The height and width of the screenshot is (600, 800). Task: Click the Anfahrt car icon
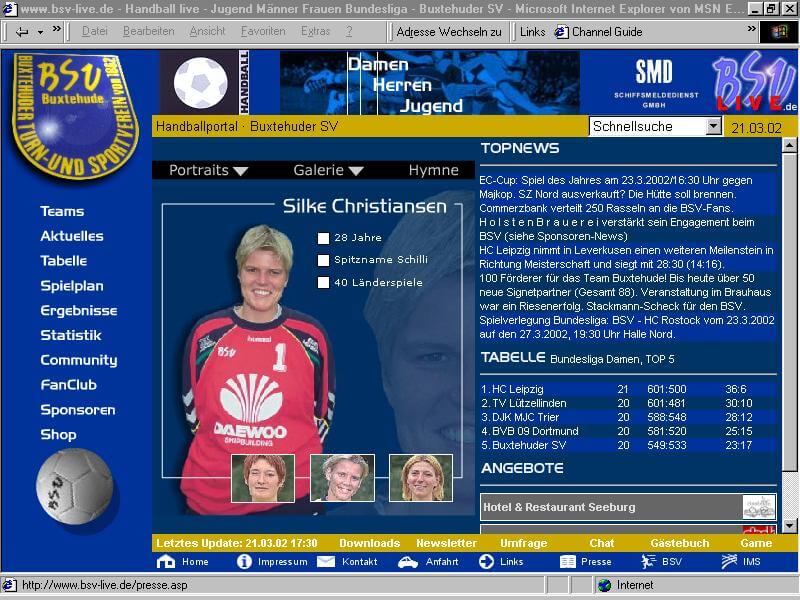(408, 562)
